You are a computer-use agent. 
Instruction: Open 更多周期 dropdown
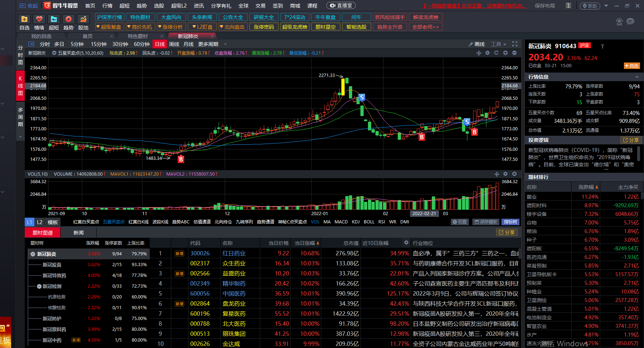(x=213, y=44)
